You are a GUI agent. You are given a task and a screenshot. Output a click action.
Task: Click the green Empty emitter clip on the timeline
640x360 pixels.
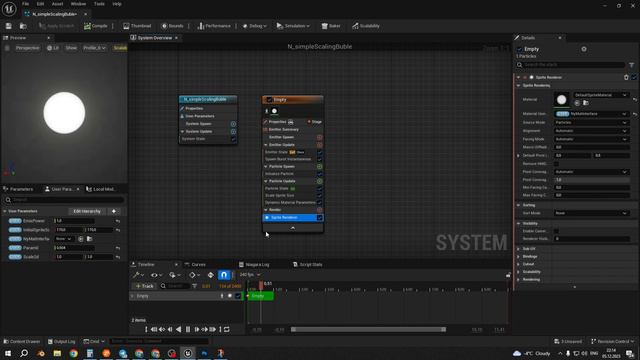click(x=260, y=296)
